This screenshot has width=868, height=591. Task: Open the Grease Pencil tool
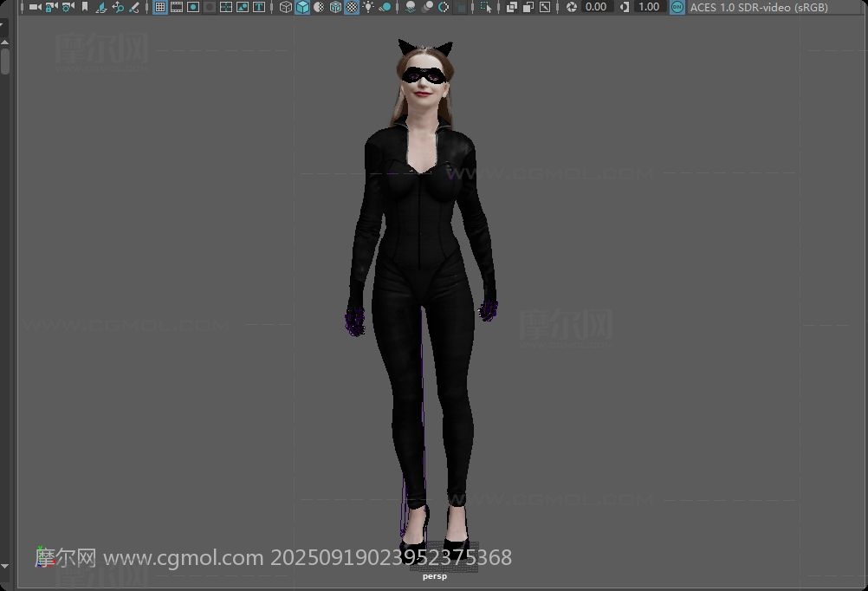point(134,7)
